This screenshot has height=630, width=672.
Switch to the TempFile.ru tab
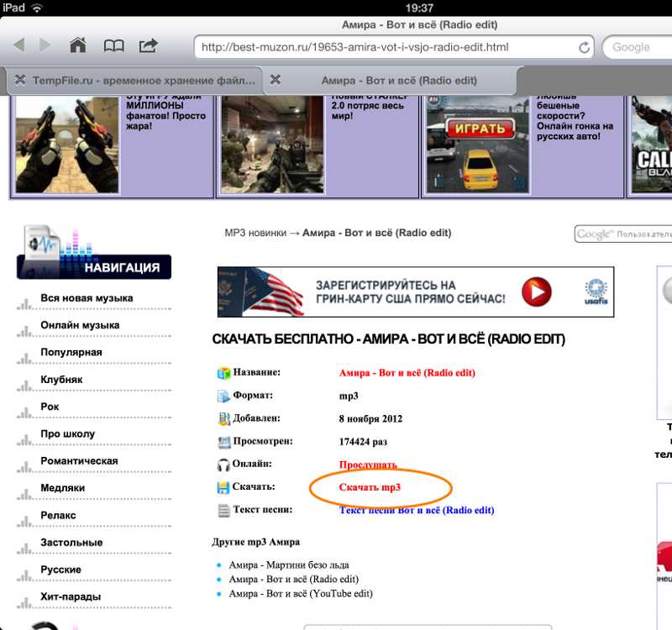click(143, 81)
